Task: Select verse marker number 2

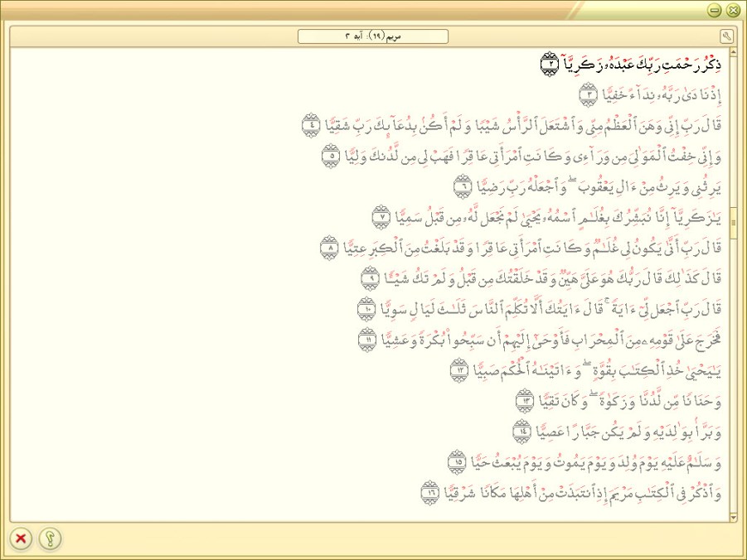Action: point(550,64)
